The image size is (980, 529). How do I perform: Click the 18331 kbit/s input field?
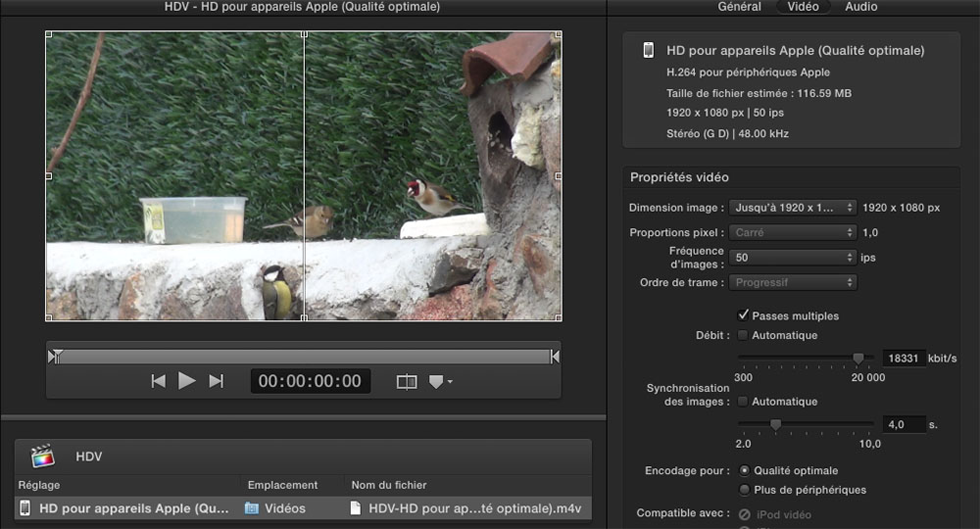click(x=905, y=359)
